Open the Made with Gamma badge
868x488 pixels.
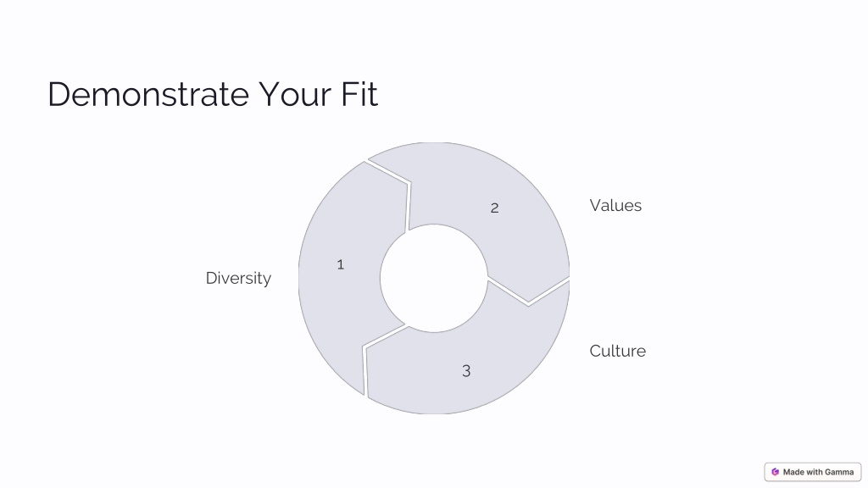(813, 472)
